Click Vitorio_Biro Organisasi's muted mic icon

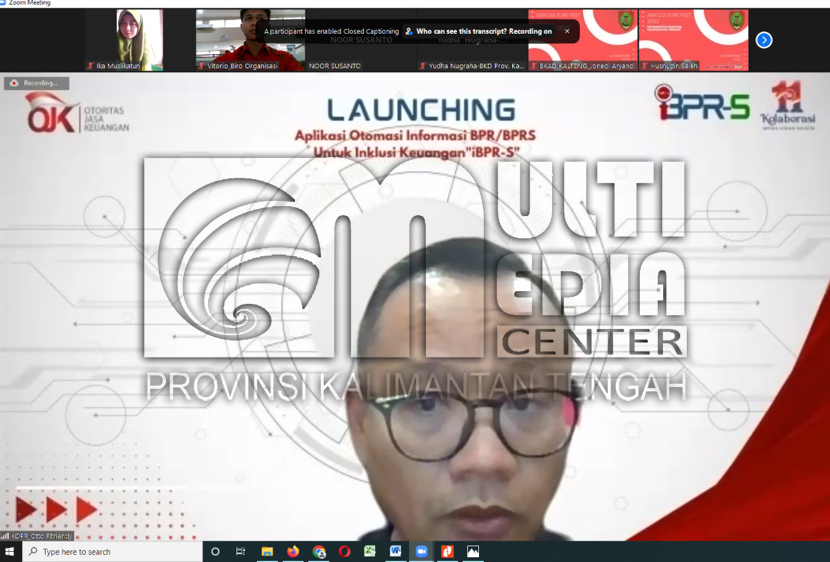201,66
